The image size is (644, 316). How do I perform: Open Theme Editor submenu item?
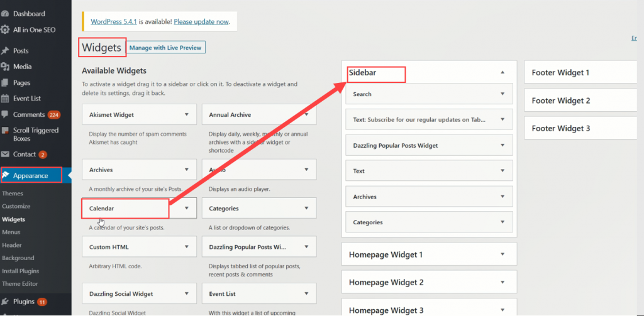[19, 283]
